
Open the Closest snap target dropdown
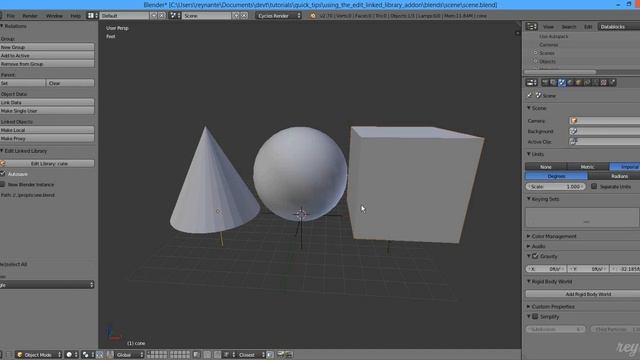(251, 354)
